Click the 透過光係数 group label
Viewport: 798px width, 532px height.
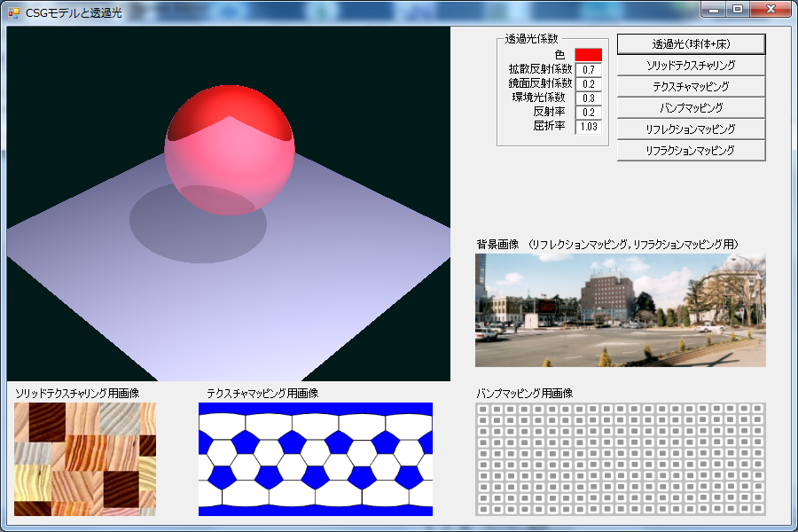click(531, 39)
